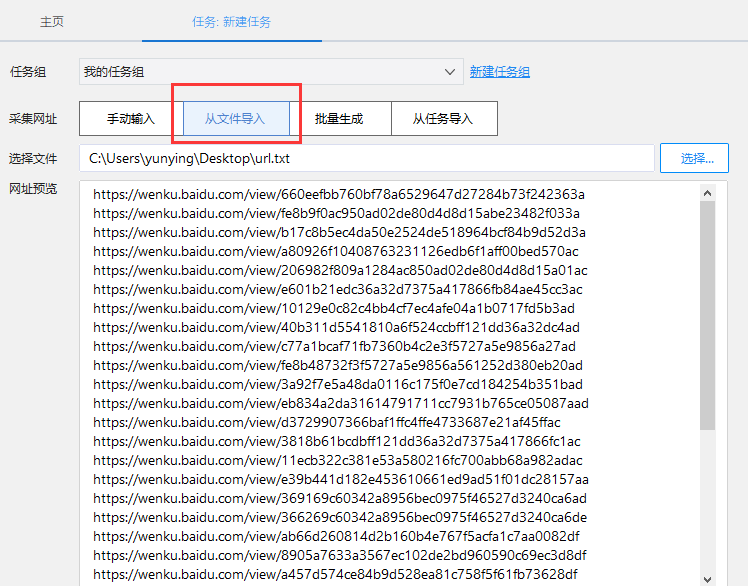Click the URL preview scrollbar thumb
The image size is (748, 586).
(707, 315)
